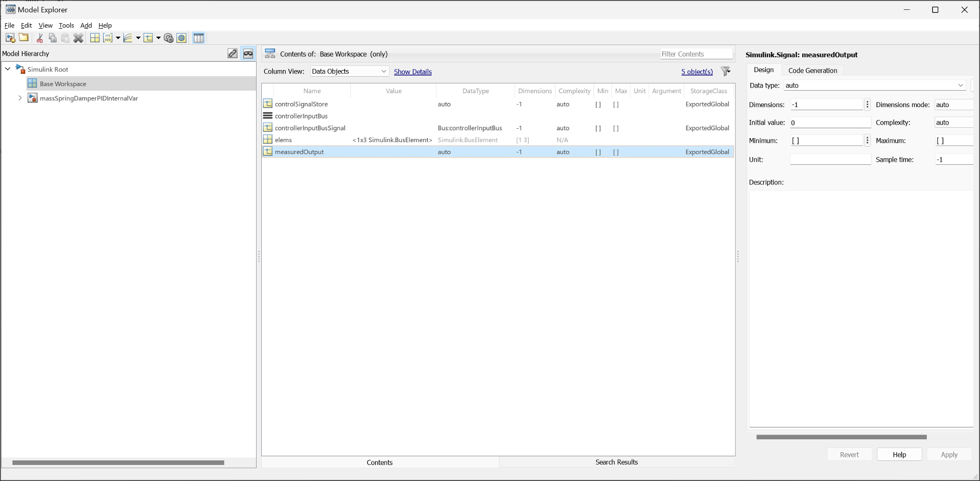Open the Tools menu
The width and height of the screenshot is (980, 481).
click(x=66, y=25)
